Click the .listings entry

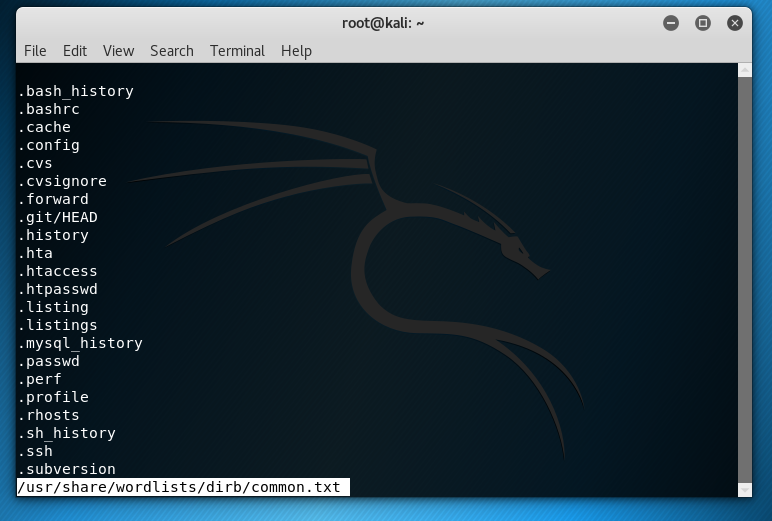58,325
